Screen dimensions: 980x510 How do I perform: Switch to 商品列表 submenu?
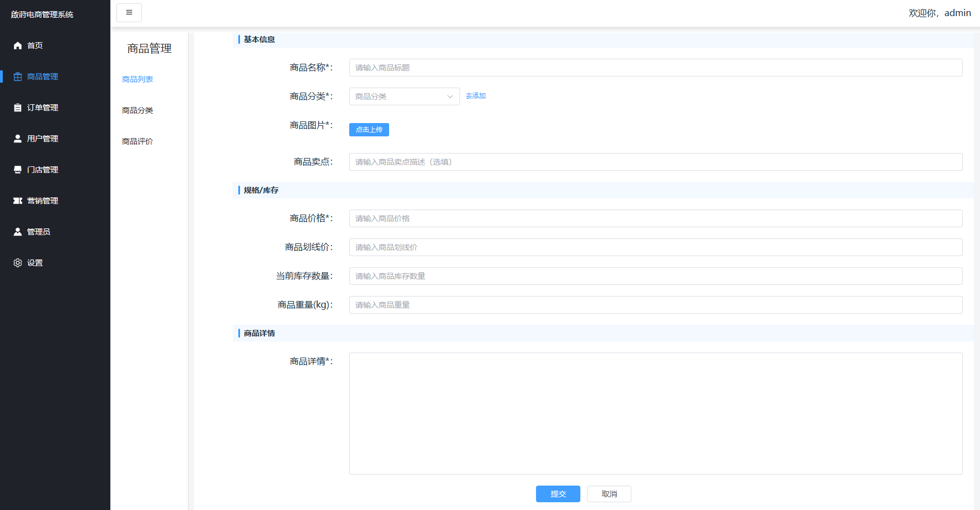pyautogui.click(x=137, y=79)
